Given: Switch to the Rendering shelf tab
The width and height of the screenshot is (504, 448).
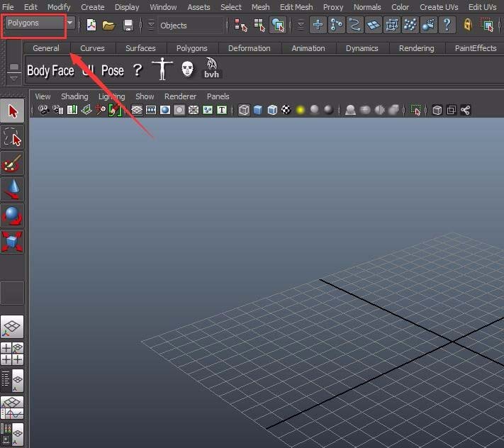Looking at the screenshot, I should point(417,48).
